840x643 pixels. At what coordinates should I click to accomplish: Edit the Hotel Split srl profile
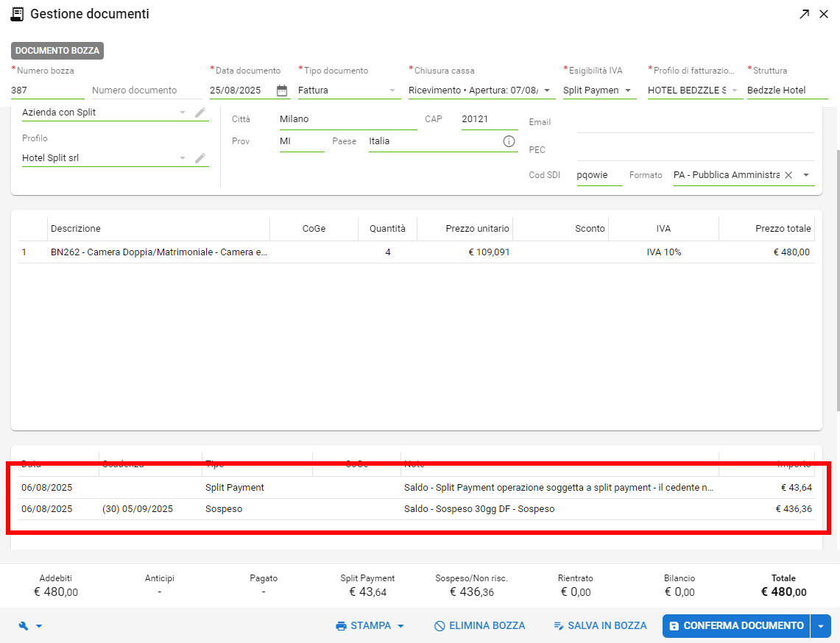pos(200,158)
